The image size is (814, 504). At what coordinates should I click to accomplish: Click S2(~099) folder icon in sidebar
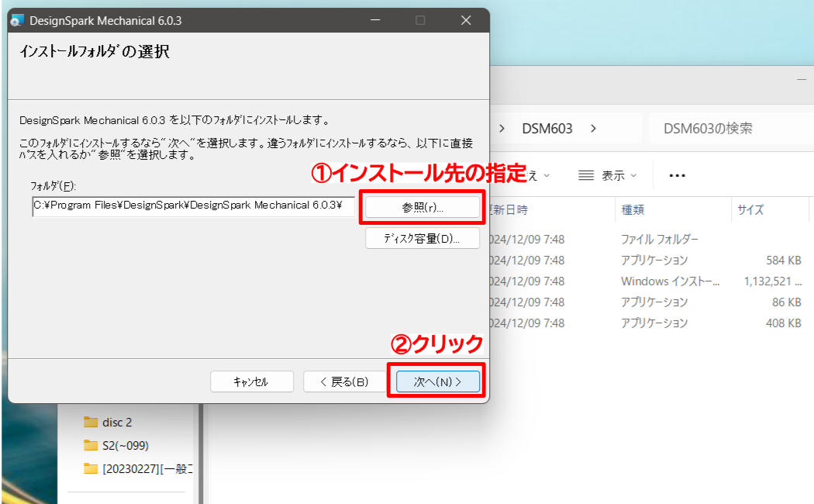pyautogui.click(x=91, y=445)
